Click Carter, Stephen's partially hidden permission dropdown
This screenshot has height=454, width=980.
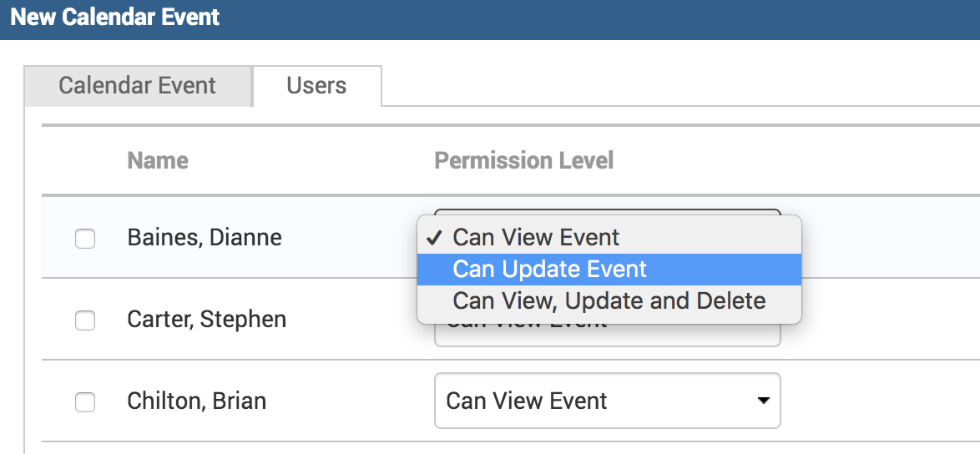click(607, 335)
